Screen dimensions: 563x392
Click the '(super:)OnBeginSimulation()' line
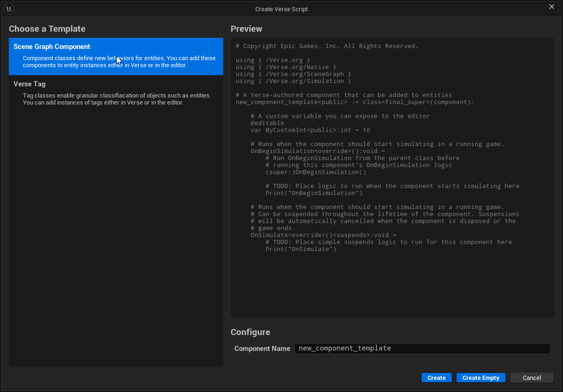click(x=316, y=172)
